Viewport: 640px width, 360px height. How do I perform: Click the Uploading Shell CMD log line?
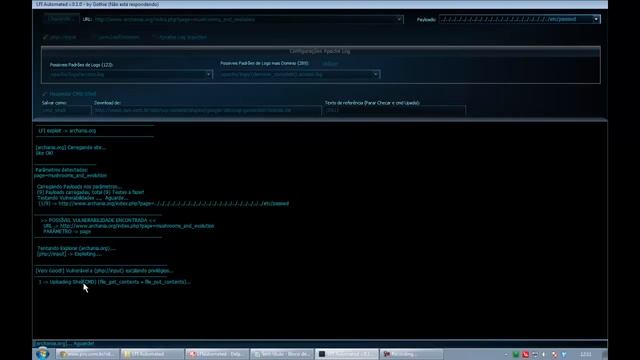tap(114, 282)
